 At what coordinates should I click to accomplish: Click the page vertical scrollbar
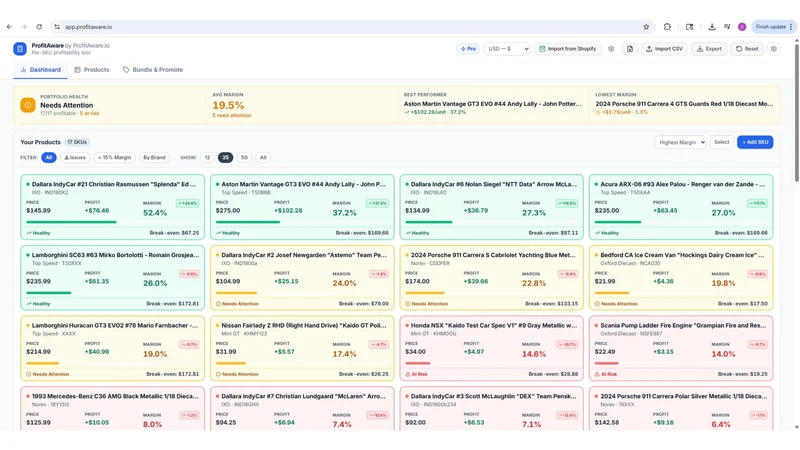pyautogui.click(x=796, y=112)
